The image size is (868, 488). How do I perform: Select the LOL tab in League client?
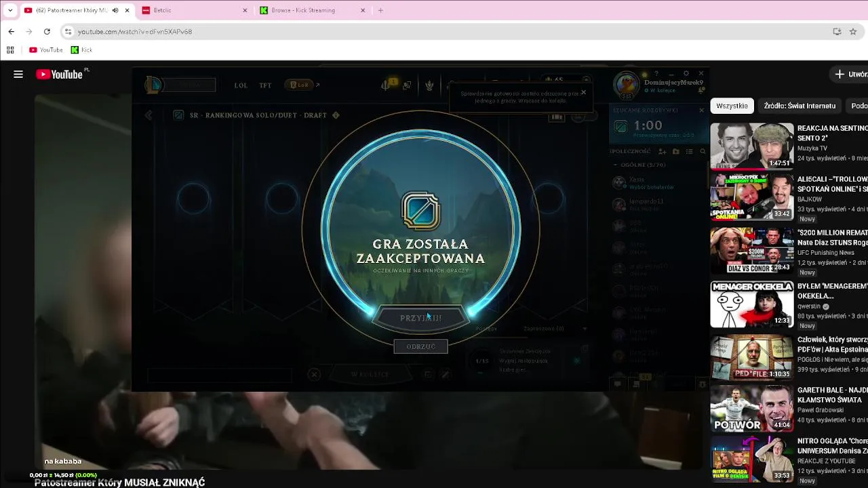coord(241,85)
